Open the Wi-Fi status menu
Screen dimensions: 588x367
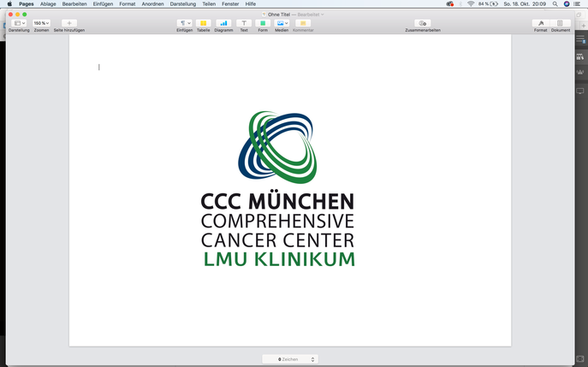coord(471,3)
